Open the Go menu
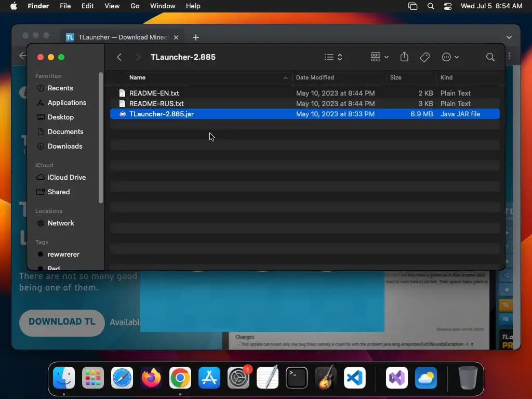Viewport: 532px width, 399px height. [x=135, y=6]
